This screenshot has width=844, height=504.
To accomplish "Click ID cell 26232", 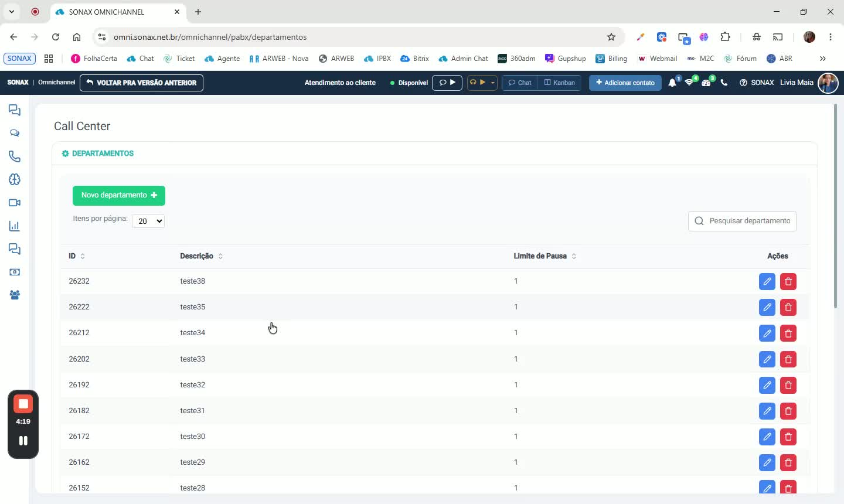I will click(79, 281).
